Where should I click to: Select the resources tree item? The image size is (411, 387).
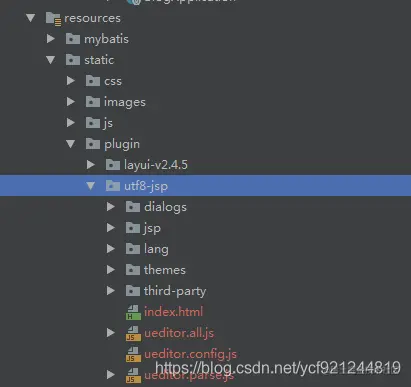coord(92,18)
